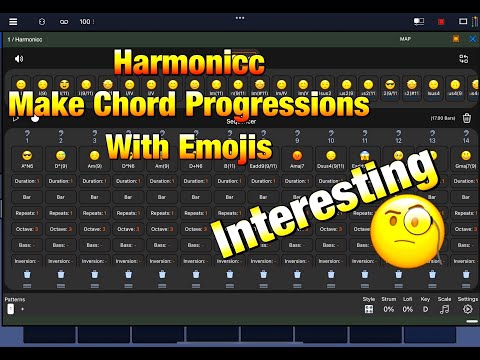Toggle the Link loop icon in top bar

point(64,22)
